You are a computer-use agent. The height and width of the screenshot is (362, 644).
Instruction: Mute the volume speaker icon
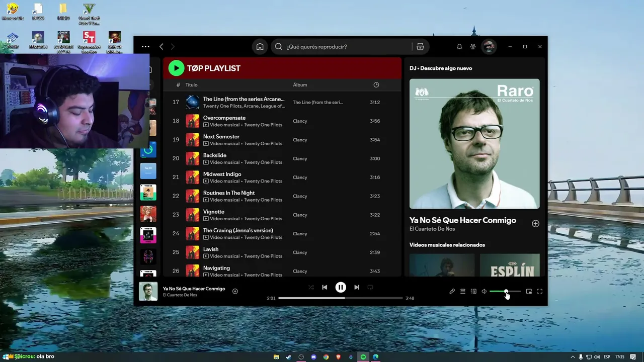(484, 291)
